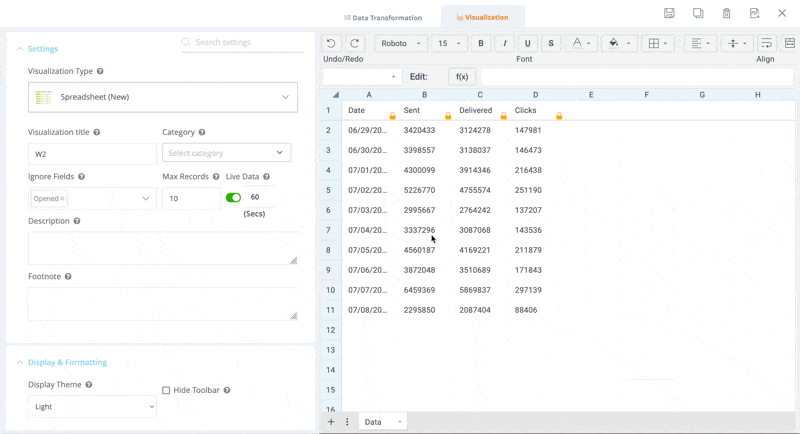Toggle wrap text in the toolbar
The width and height of the screenshot is (800, 434).
tap(766, 43)
